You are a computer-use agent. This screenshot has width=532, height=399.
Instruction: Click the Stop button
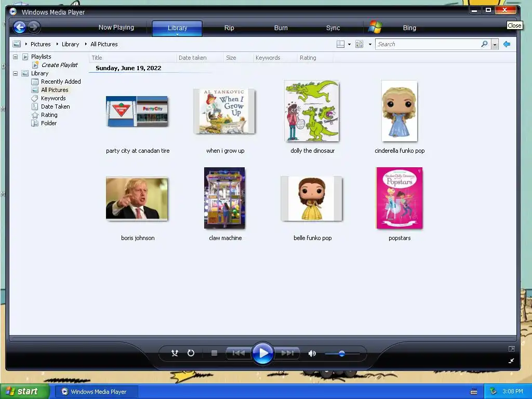click(x=214, y=353)
